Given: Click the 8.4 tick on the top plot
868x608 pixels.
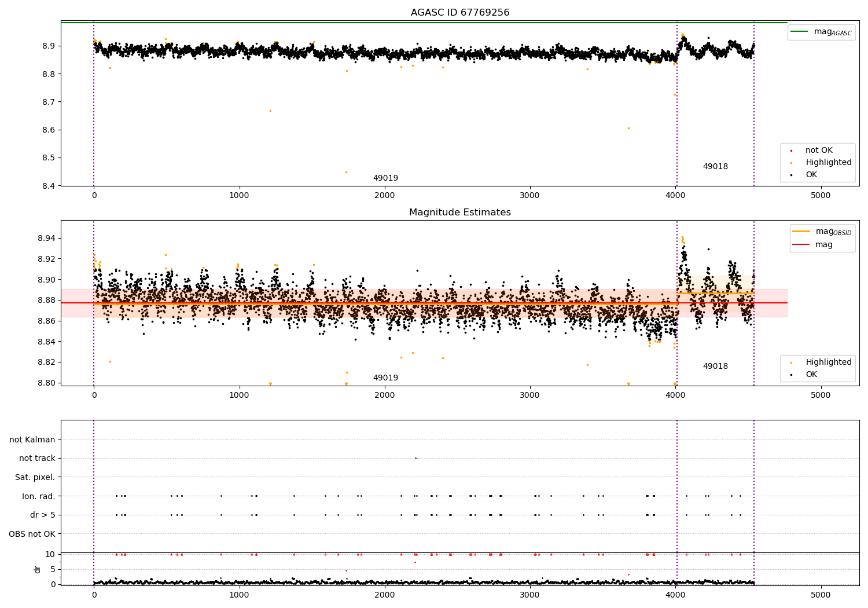Looking at the screenshot, I should (x=49, y=186).
